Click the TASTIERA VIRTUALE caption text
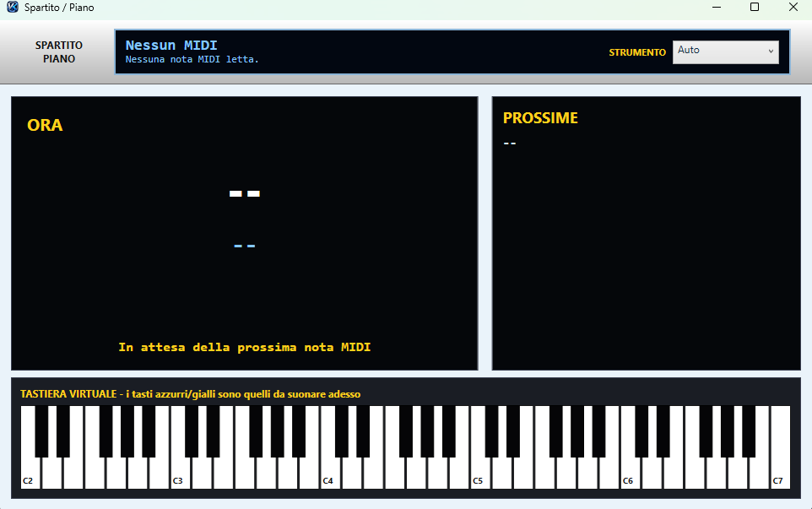 tap(191, 394)
